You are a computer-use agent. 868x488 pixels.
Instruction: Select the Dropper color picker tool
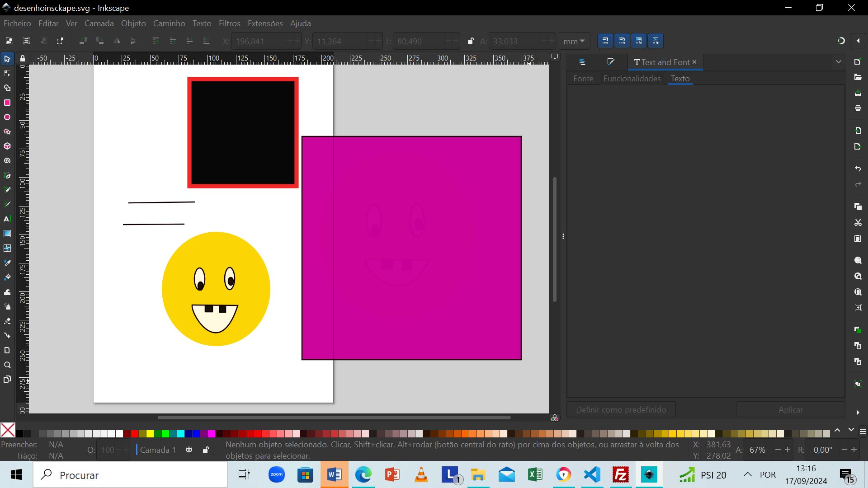coord(7,263)
